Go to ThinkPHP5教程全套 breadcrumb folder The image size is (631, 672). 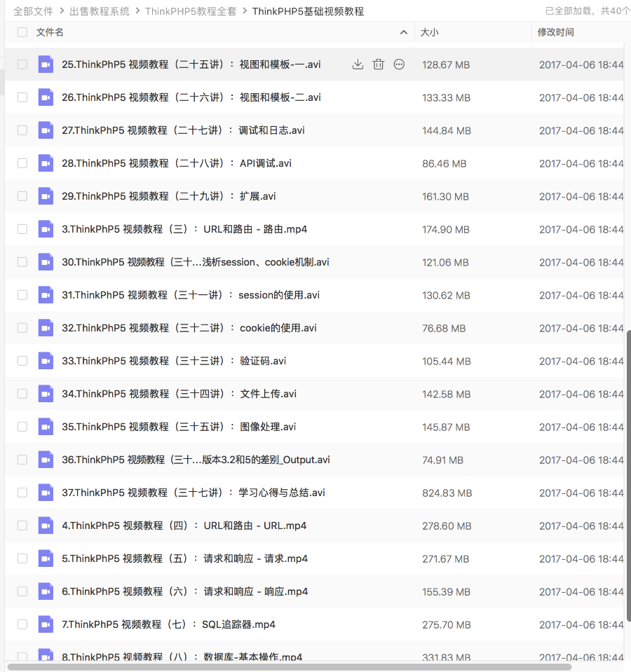[191, 11]
